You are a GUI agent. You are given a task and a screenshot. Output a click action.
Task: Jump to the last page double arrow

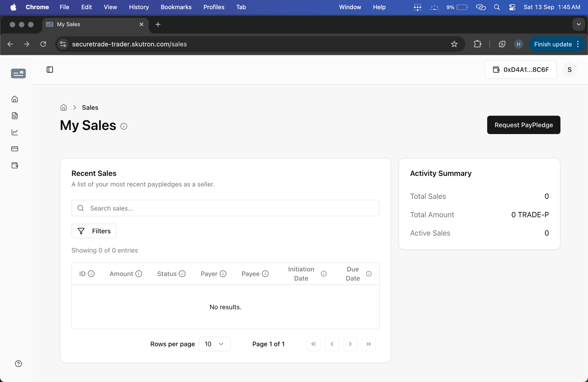(368, 344)
